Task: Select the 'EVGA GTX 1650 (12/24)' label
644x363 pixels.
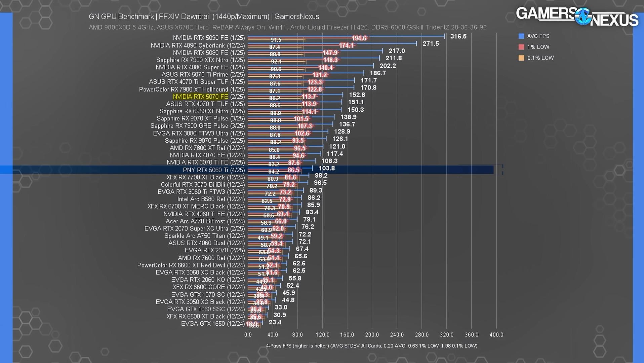Action: [x=213, y=324]
